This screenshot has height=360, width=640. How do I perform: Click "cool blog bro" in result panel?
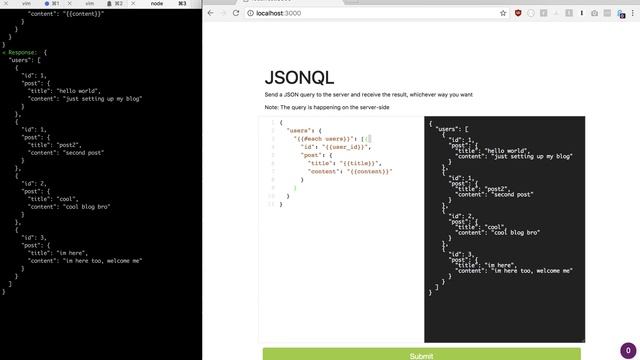point(516,233)
